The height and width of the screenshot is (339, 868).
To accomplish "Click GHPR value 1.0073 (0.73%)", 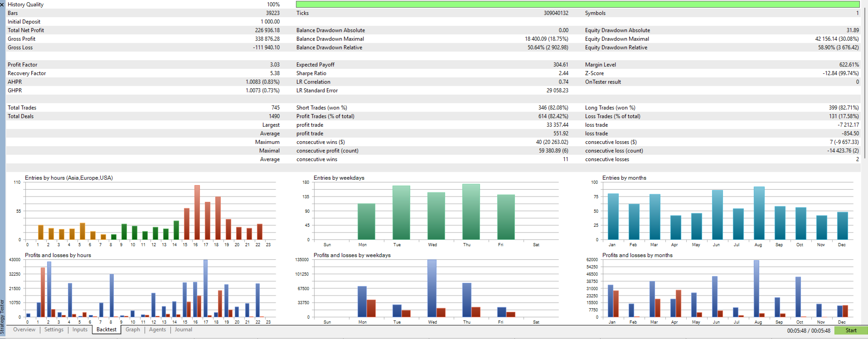I will (263, 91).
